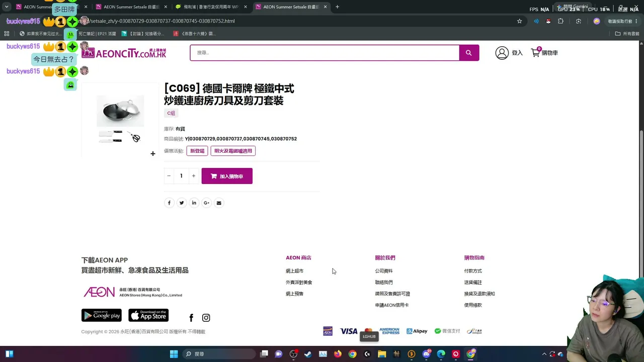This screenshot has height=362, width=644.
Task: Open Firefox from the taskbar
Action: (338, 354)
